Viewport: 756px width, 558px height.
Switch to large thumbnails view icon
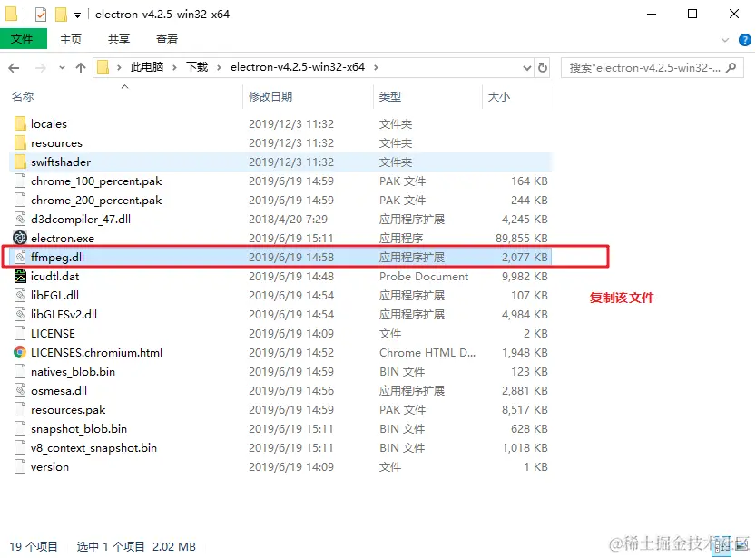click(x=742, y=546)
